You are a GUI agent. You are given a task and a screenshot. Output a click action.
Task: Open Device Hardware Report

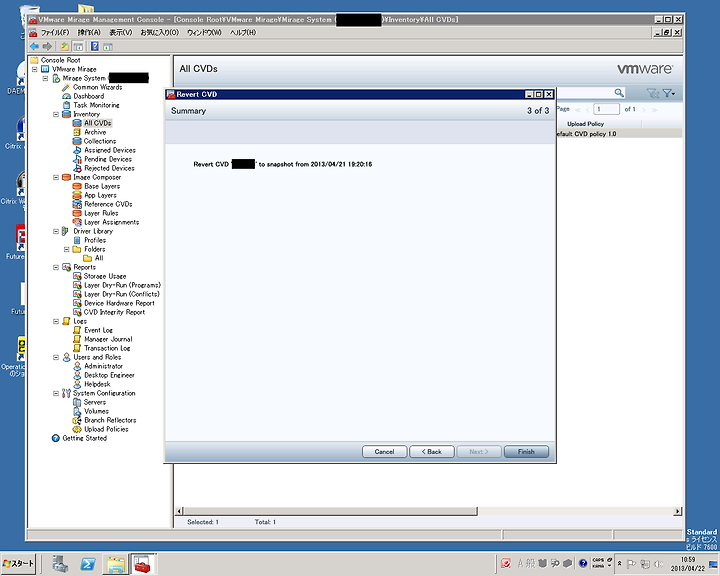point(119,303)
